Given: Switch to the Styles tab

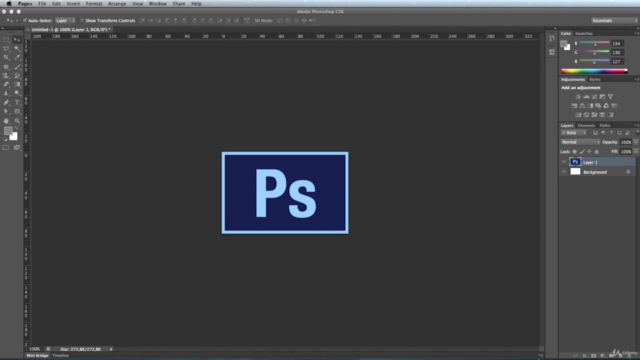Looking at the screenshot, I should [x=595, y=80].
